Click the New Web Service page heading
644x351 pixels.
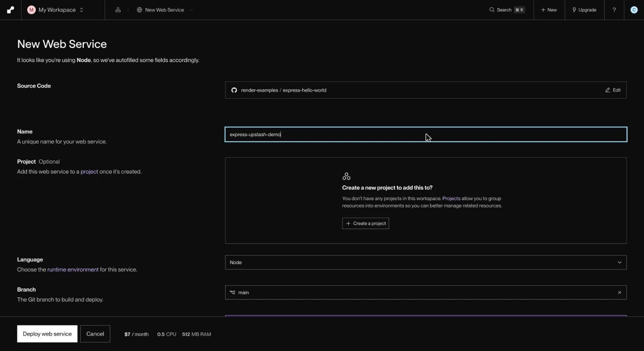[x=62, y=44]
